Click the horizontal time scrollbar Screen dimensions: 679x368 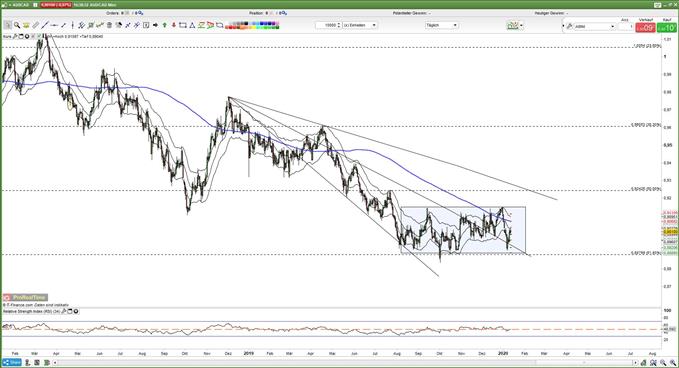[345, 362]
